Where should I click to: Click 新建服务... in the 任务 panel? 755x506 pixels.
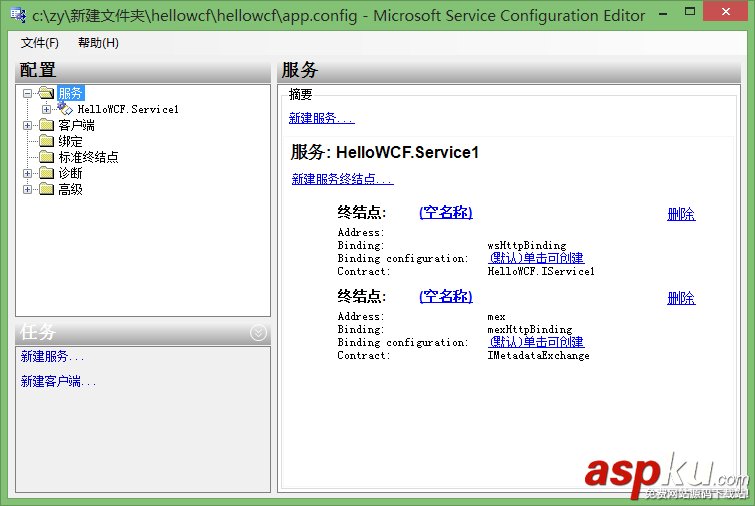pyautogui.click(x=52, y=357)
